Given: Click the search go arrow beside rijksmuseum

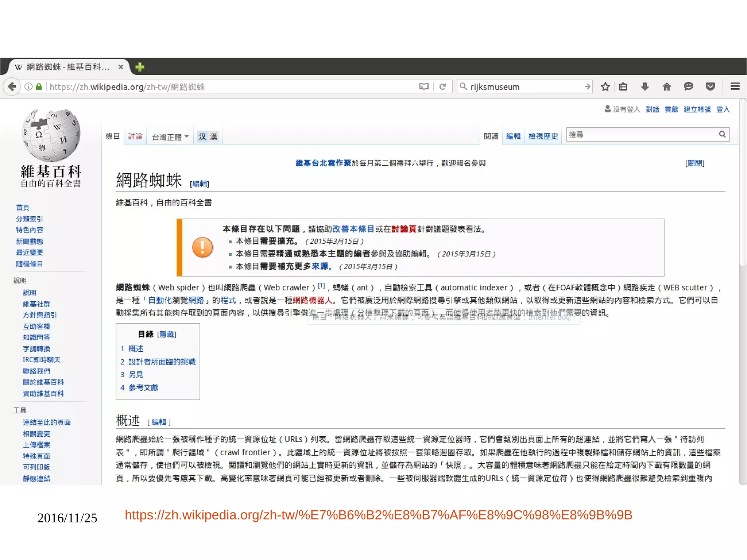Looking at the screenshot, I should tap(587, 87).
